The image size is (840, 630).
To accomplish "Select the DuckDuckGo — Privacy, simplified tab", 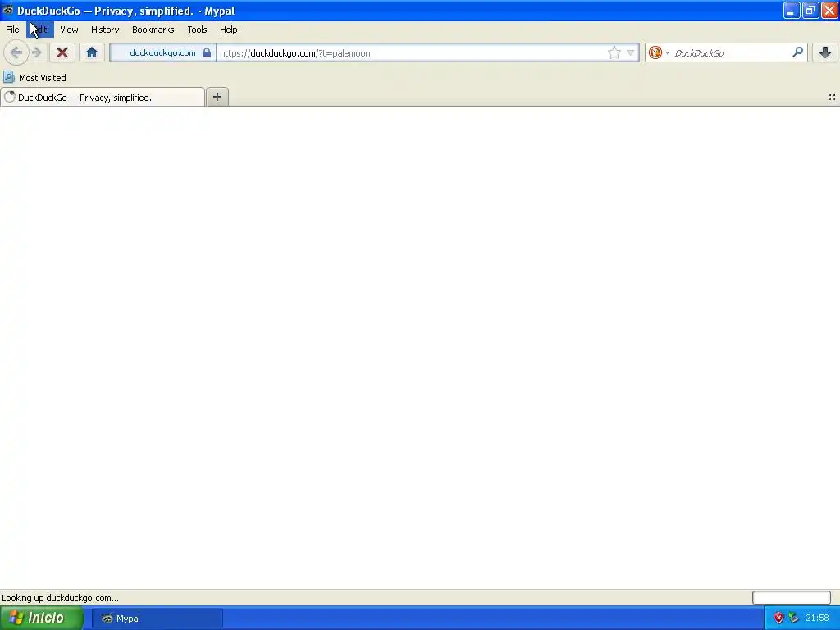I will (x=103, y=98).
